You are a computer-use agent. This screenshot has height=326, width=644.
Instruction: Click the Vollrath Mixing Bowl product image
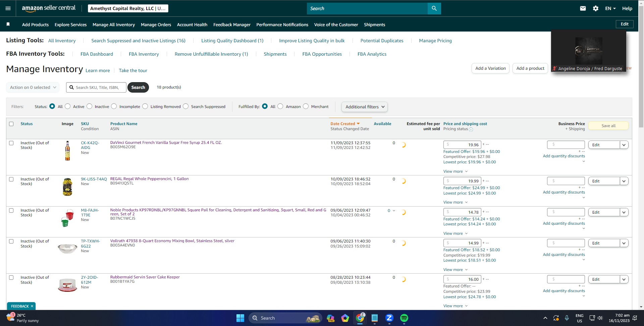[x=67, y=249]
